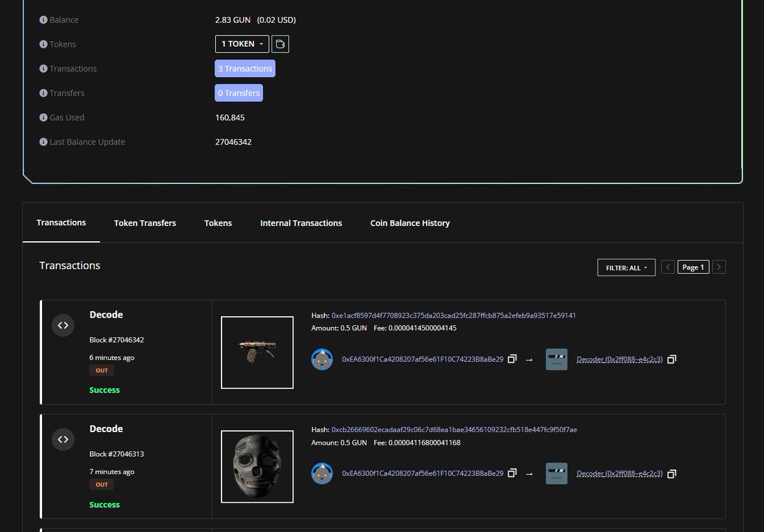Click the info icon beside Last Balance Update
Screen dimensions: 764x532
(43, 142)
